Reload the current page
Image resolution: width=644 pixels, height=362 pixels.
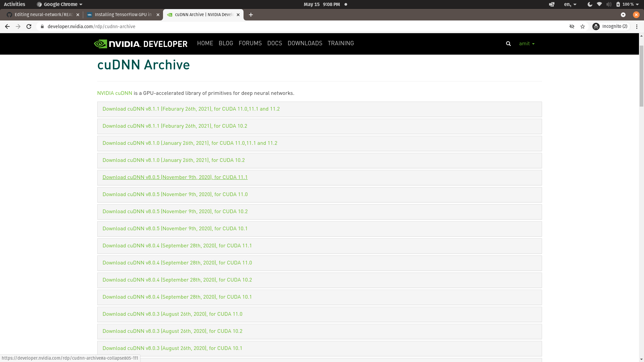tap(29, 26)
